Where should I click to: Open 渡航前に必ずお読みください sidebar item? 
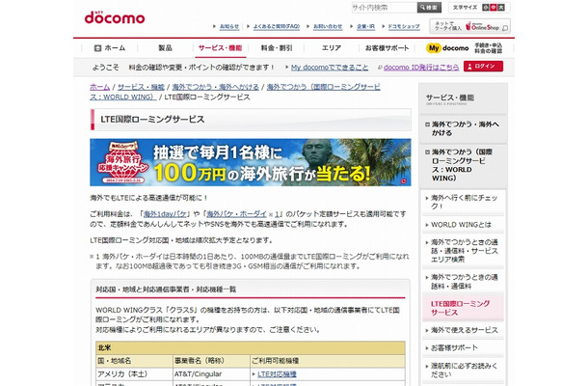pos(463,370)
